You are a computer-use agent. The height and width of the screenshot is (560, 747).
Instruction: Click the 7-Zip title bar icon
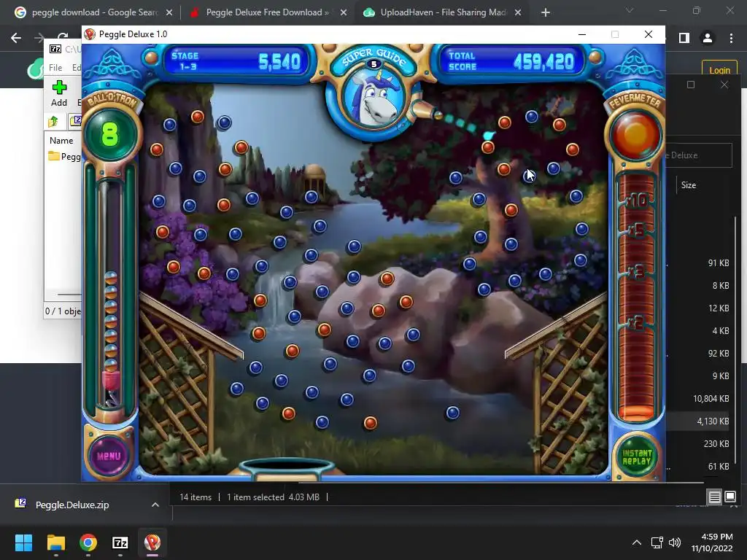click(x=55, y=49)
